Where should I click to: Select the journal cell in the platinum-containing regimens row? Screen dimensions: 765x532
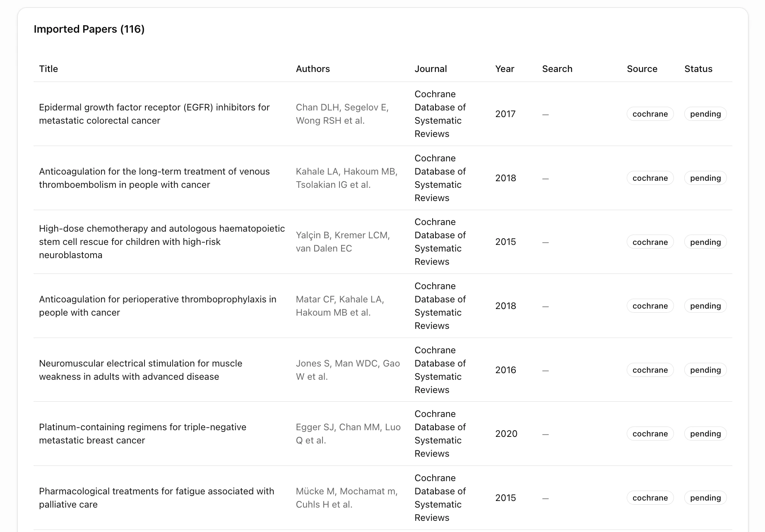(440, 434)
